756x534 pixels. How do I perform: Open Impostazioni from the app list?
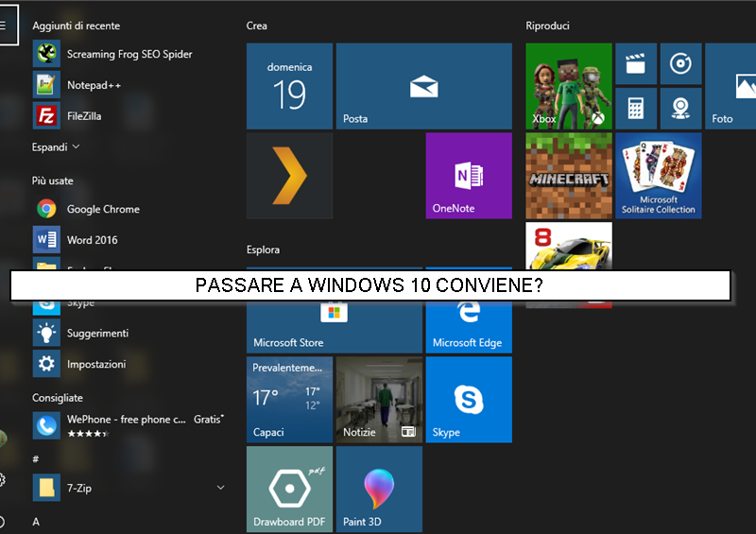(94, 364)
